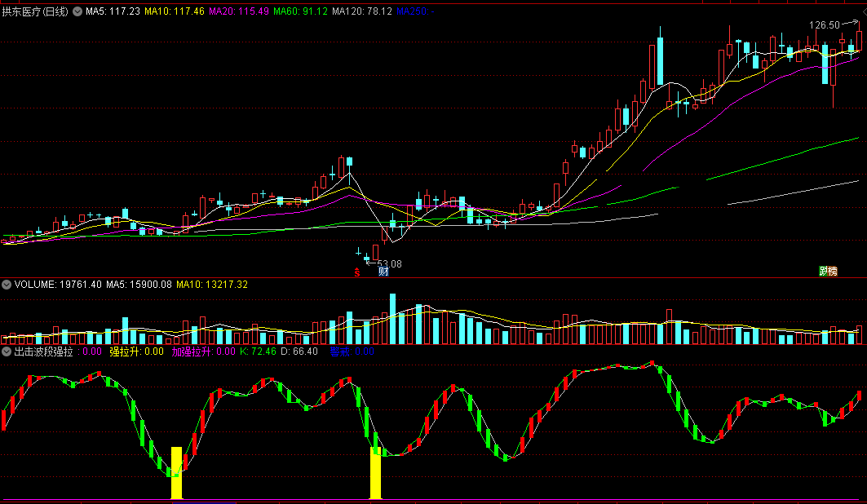Click the MA60: 91.12 label

pyautogui.click(x=300, y=11)
